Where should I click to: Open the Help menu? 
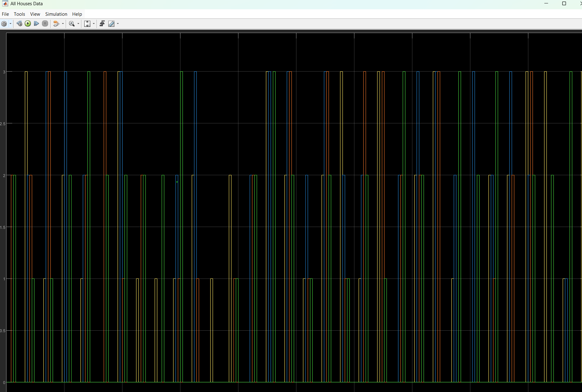(x=77, y=14)
